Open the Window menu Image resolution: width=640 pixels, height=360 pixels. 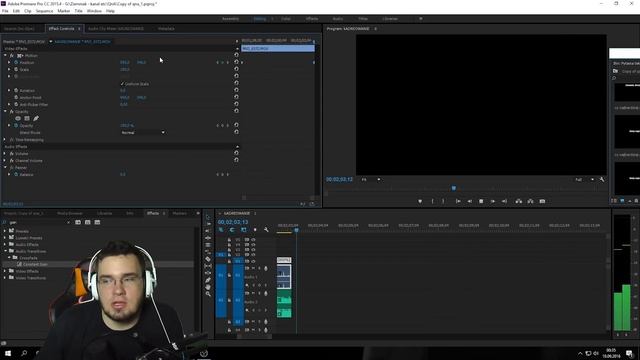(x=94, y=11)
